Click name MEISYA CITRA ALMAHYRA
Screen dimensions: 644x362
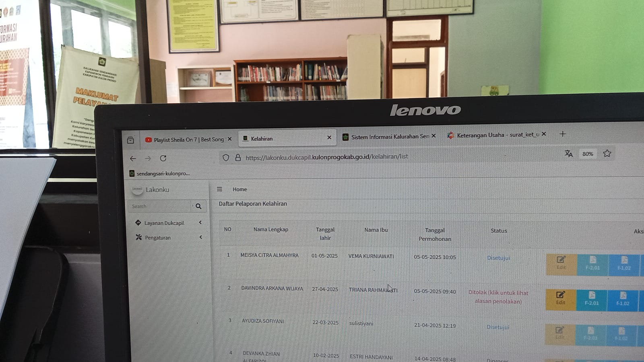(270, 255)
